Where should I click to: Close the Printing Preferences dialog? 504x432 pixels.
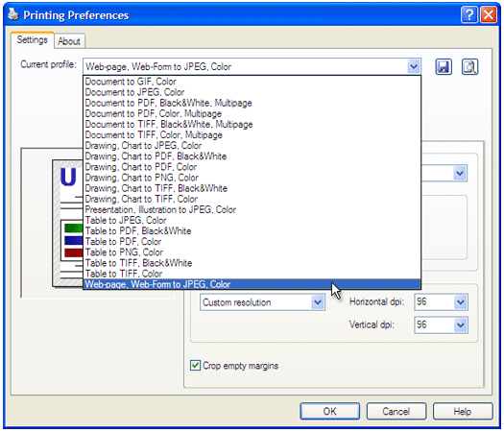click(x=489, y=14)
